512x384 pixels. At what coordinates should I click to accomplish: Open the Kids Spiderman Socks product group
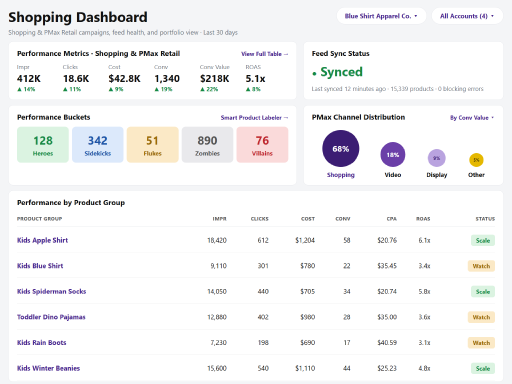[x=51, y=292]
